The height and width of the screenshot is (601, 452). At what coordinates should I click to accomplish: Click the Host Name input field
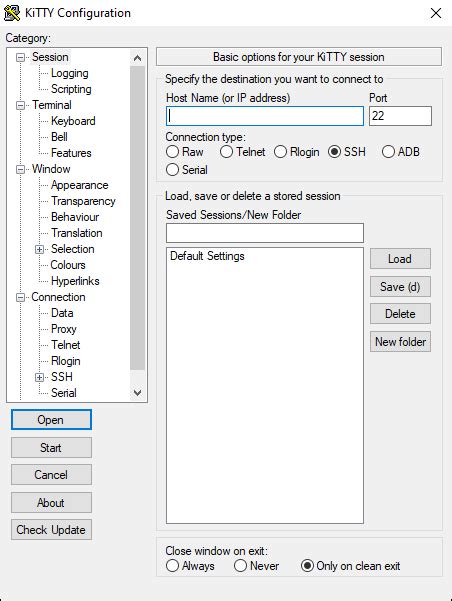click(265, 116)
